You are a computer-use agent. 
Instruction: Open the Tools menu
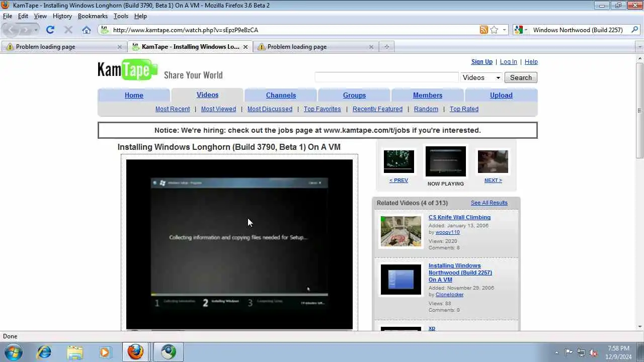pos(121,16)
